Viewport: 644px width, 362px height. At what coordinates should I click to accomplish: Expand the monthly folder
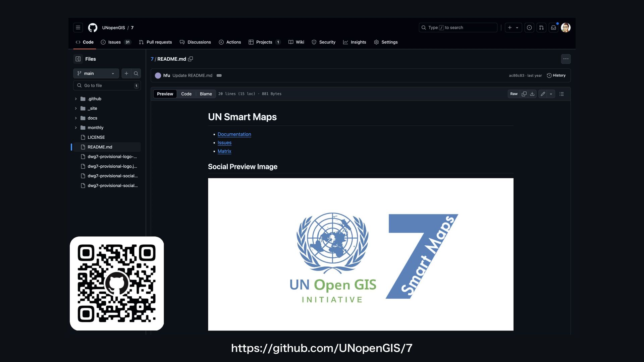[76, 128]
